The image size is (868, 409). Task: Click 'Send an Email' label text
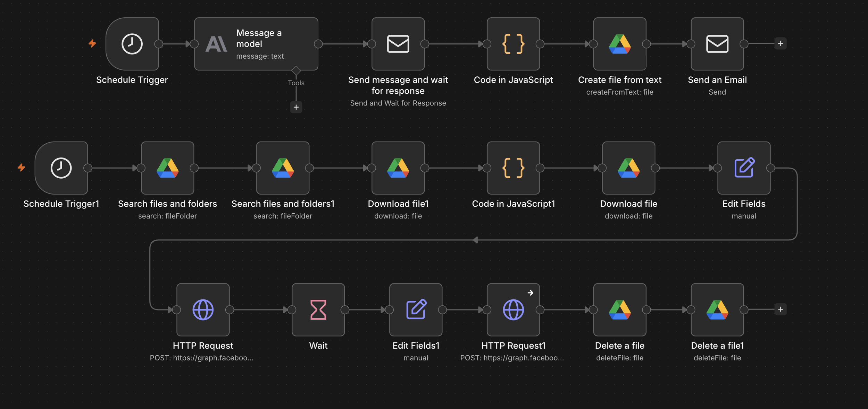(717, 80)
